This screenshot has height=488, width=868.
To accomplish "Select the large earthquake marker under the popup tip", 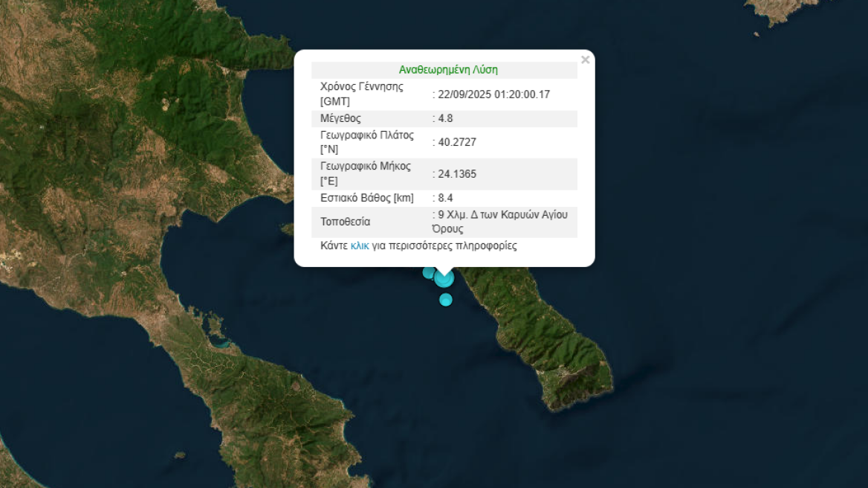I will click(444, 279).
